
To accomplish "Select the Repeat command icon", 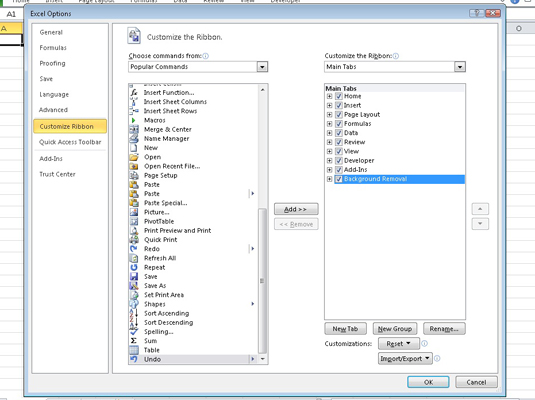I will click(134, 267).
